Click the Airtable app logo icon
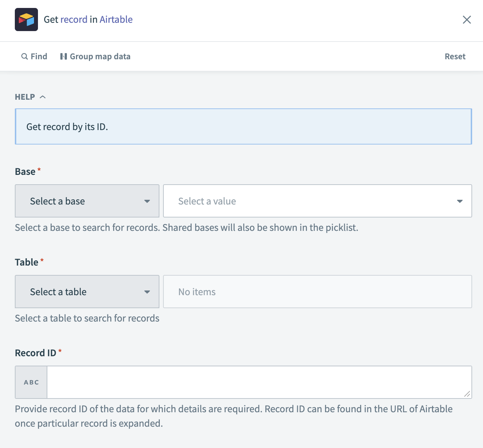 click(x=26, y=20)
